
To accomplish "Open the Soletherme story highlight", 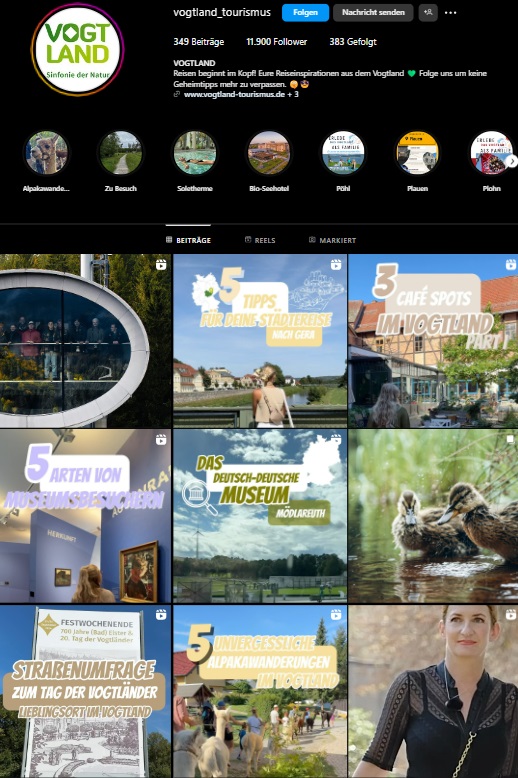I will coord(194,153).
